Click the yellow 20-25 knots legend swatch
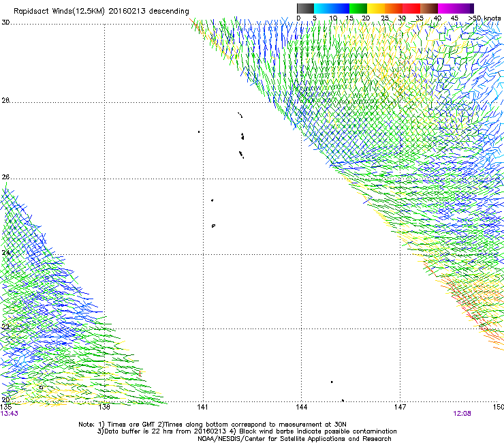Viewport: 504px width, 443px height. (x=376, y=8)
